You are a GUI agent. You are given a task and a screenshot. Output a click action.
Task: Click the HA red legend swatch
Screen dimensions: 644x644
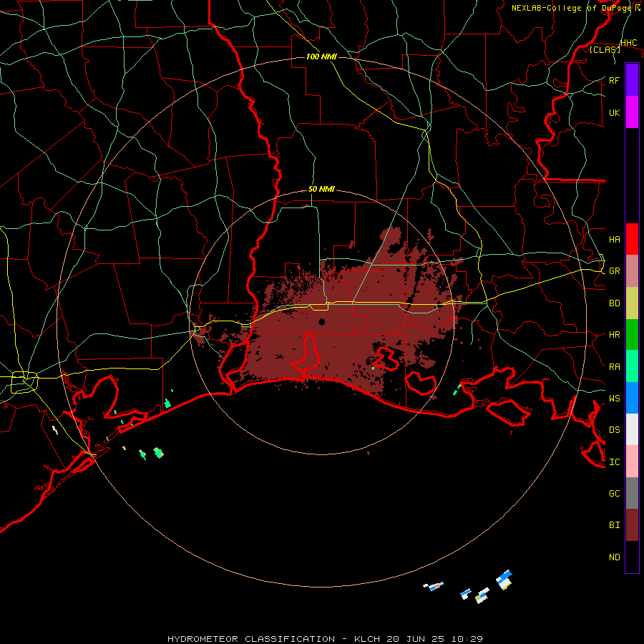click(632, 239)
